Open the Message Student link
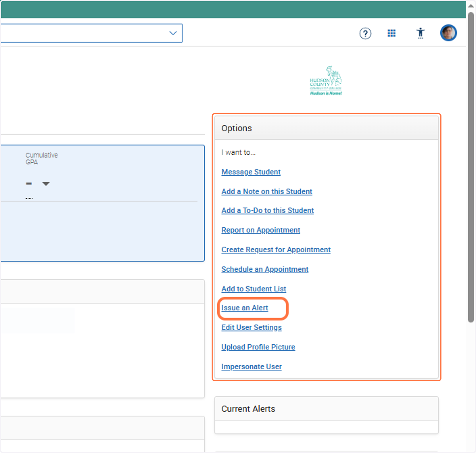Viewport: 476px width, 453px height. 251,172
